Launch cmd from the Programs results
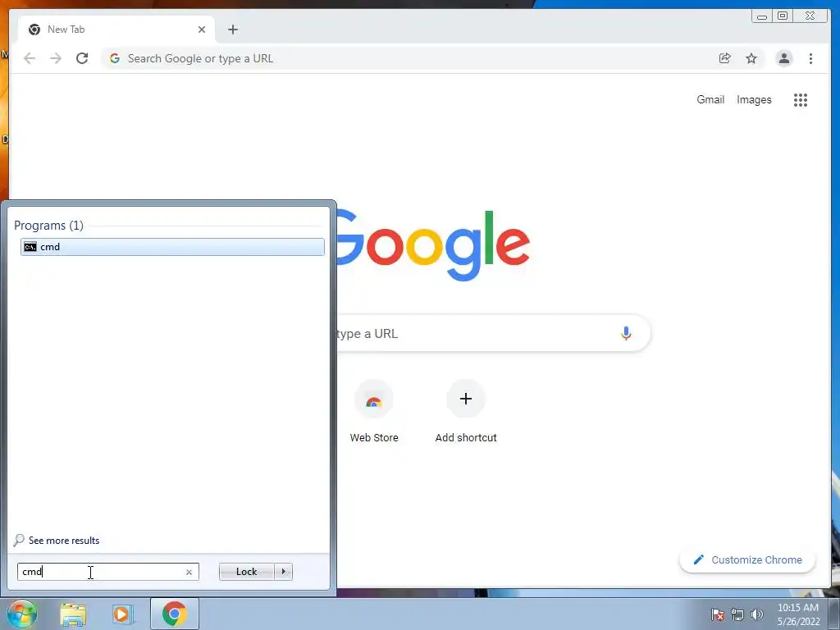 [172, 247]
